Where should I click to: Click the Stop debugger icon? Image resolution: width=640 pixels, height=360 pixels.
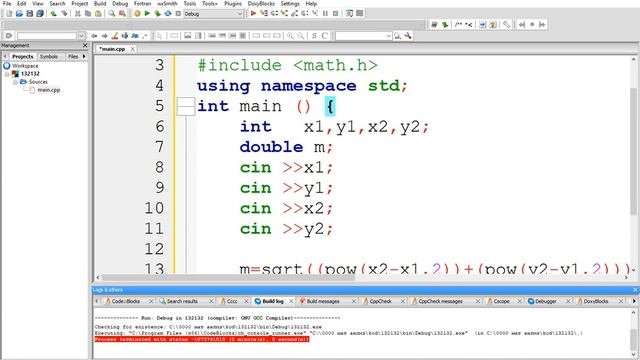[x=336, y=13]
